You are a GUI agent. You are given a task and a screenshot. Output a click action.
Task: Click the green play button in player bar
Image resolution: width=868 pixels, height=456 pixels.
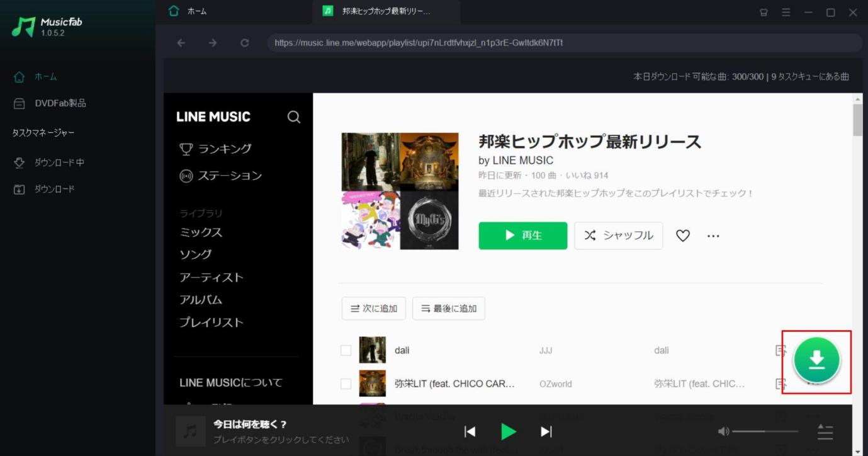(509, 431)
